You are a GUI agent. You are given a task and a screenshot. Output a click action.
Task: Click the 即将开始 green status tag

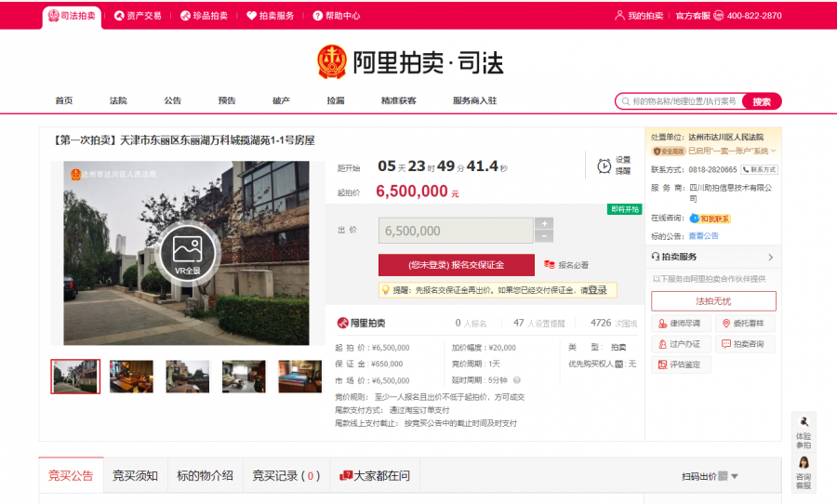click(625, 209)
